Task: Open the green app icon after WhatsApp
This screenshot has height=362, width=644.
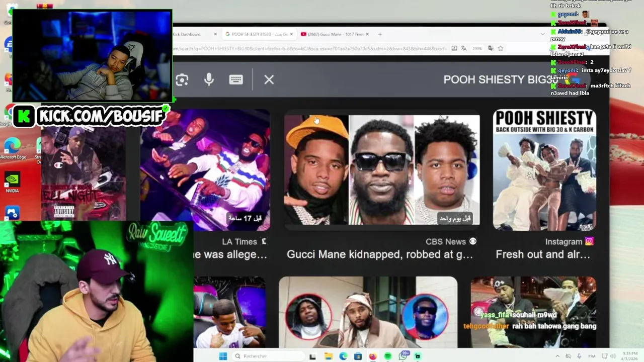Action: [x=418, y=356]
